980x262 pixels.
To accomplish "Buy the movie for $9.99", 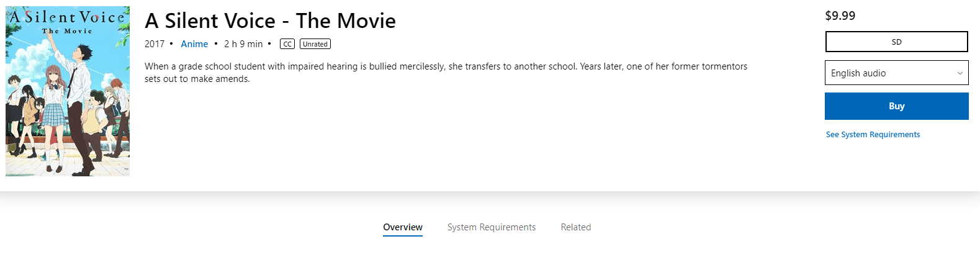I will [896, 106].
